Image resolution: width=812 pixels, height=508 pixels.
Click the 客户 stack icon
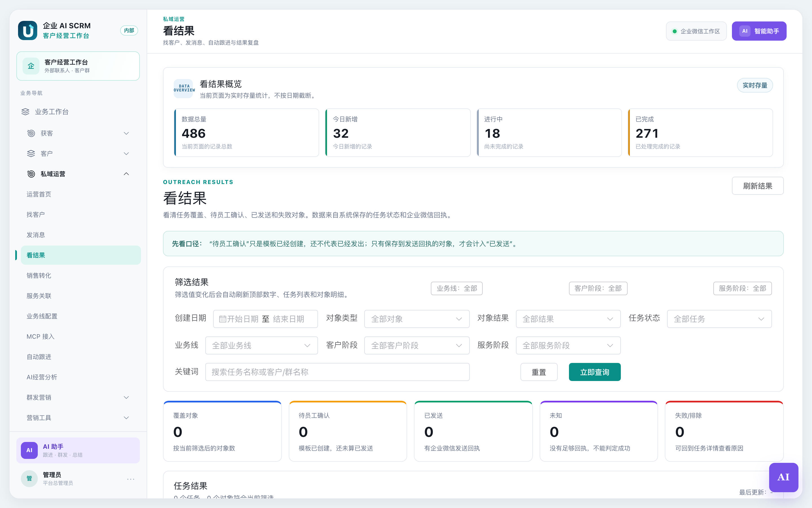(x=31, y=154)
